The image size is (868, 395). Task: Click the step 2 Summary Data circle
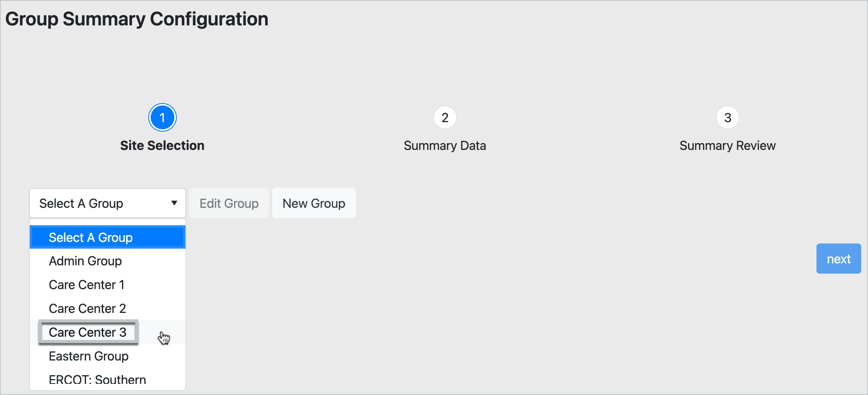click(445, 117)
